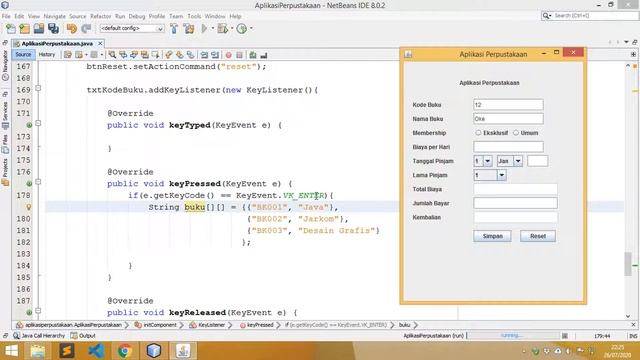Open the Debug Project dropdown arrow
640x360 pixels.
232,28
